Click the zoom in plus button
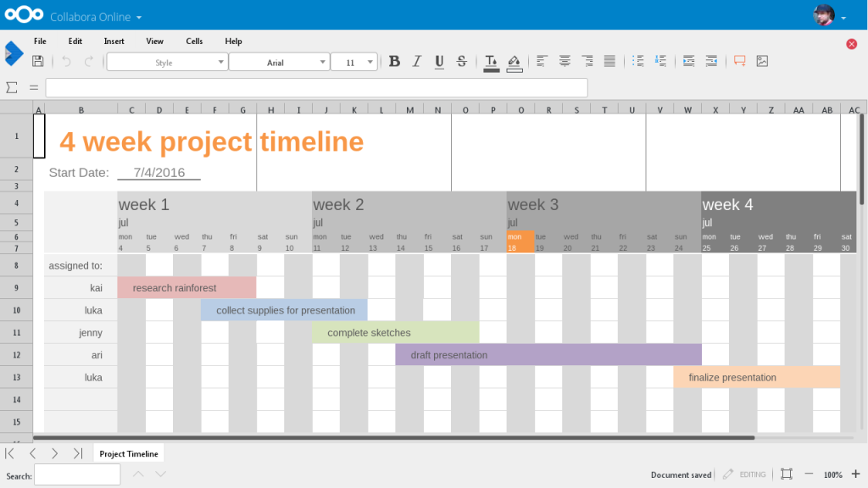The image size is (868, 488). (855, 474)
